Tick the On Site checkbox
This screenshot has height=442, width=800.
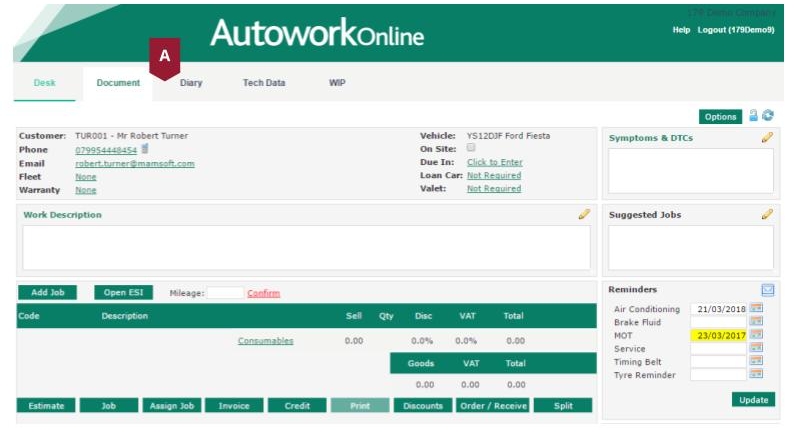(x=471, y=148)
